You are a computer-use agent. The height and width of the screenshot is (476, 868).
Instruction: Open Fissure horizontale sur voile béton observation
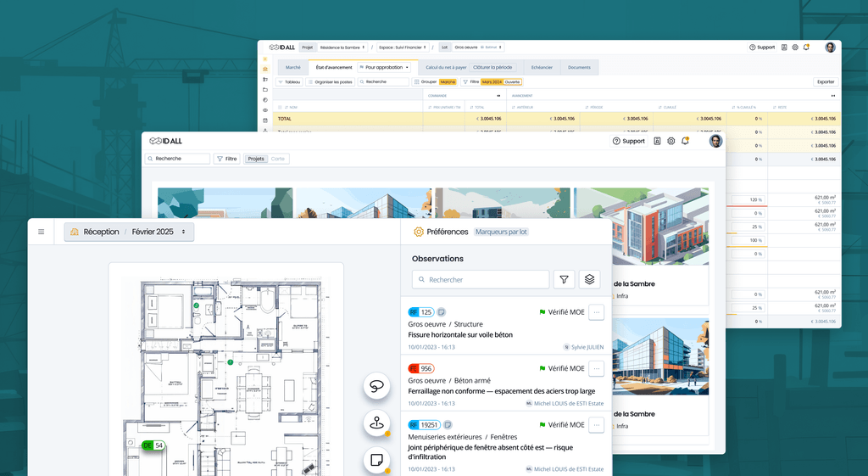click(x=460, y=334)
